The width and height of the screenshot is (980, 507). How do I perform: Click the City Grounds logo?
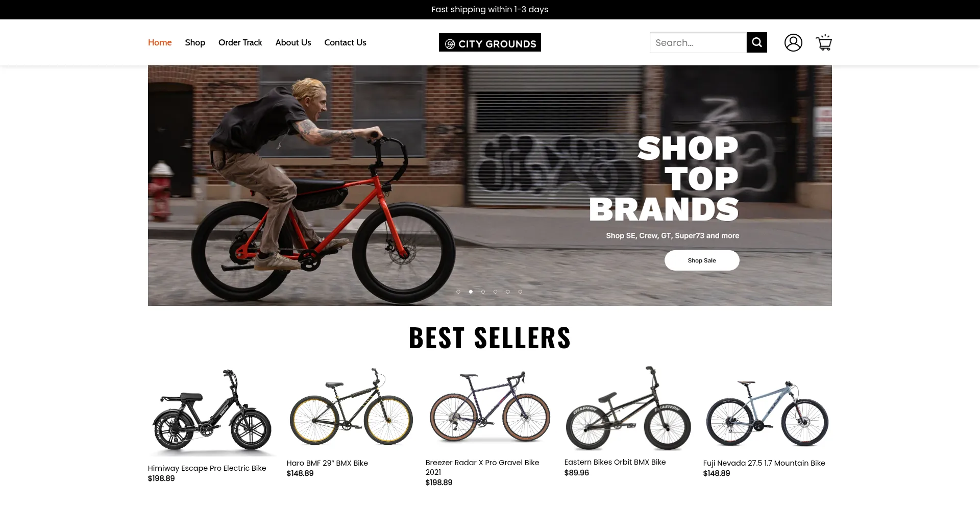pos(490,42)
